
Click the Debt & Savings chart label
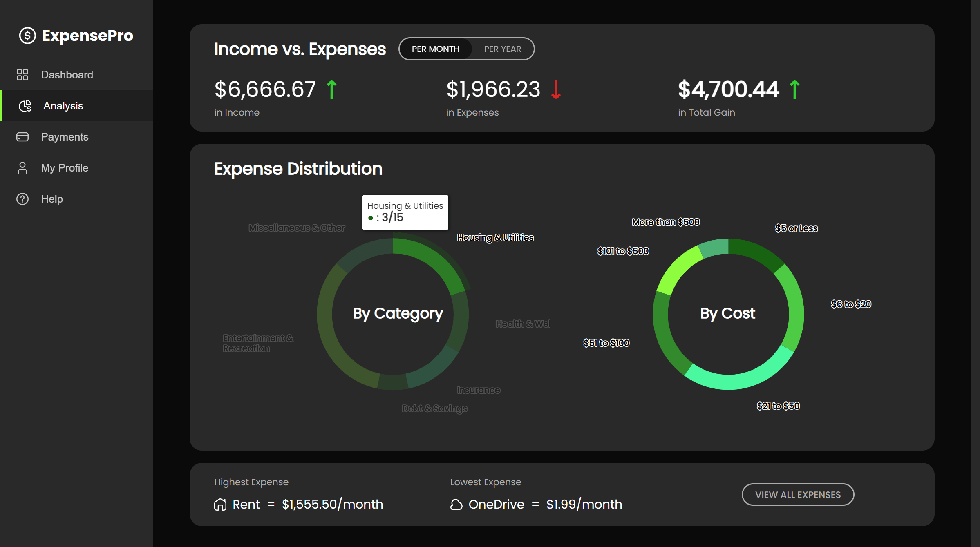pyautogui.click(x=434, y=409)
